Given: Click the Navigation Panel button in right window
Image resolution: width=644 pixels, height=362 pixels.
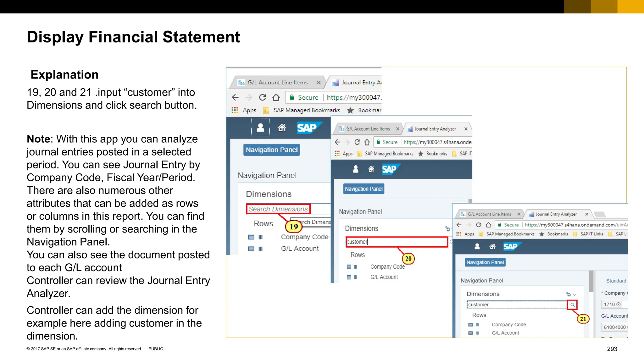Looking at the screenshot, I should click(485, 262).
